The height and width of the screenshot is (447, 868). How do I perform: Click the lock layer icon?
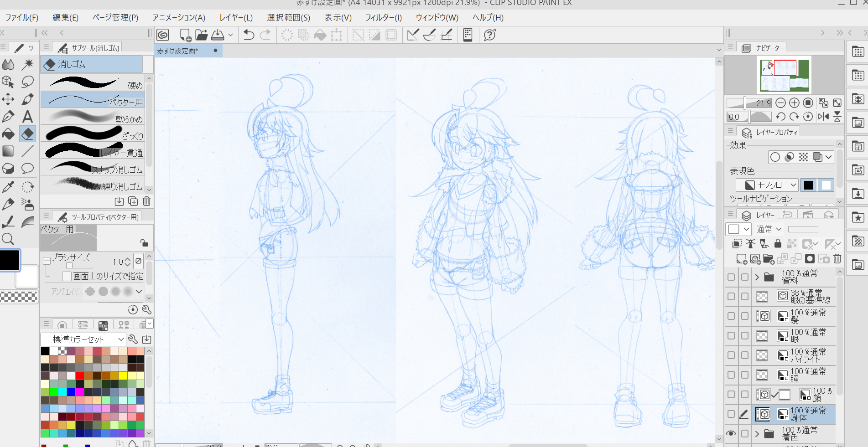click(778, 244)
